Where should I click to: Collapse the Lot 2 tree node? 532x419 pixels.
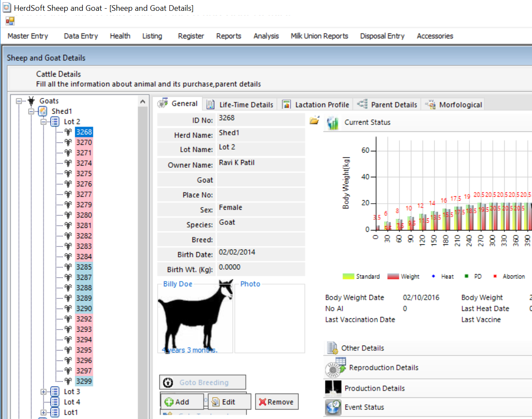pos(44,122)
